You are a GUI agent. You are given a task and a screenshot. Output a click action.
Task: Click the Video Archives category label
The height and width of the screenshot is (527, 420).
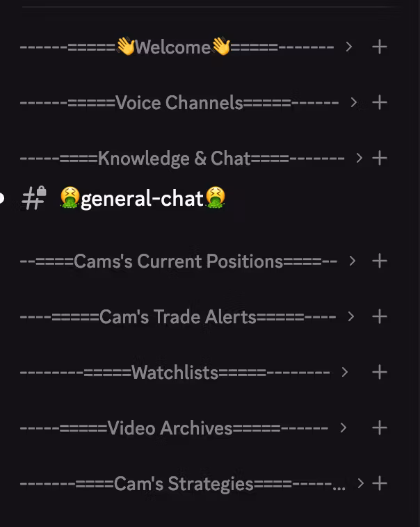point(170,428)
